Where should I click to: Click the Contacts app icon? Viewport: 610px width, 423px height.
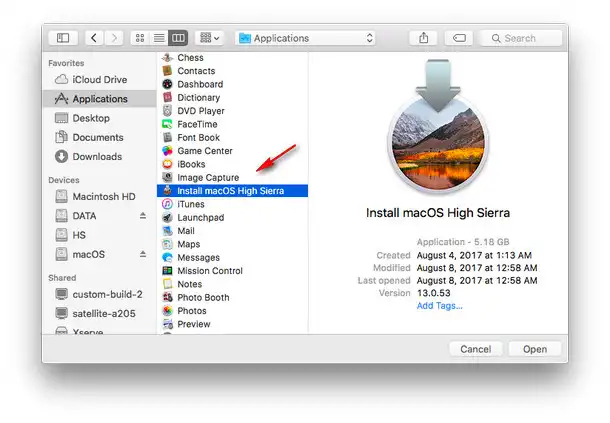pos(167,71)
